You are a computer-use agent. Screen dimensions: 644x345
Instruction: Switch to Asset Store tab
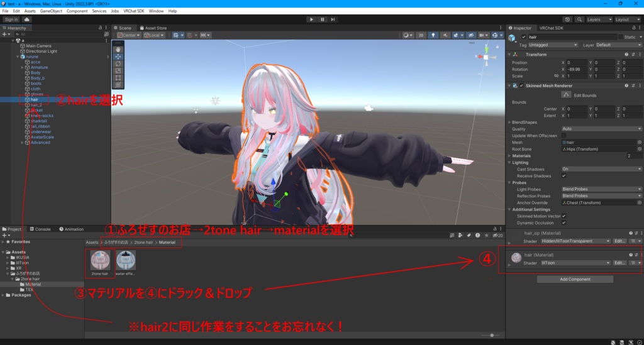[x=153, y=28]
